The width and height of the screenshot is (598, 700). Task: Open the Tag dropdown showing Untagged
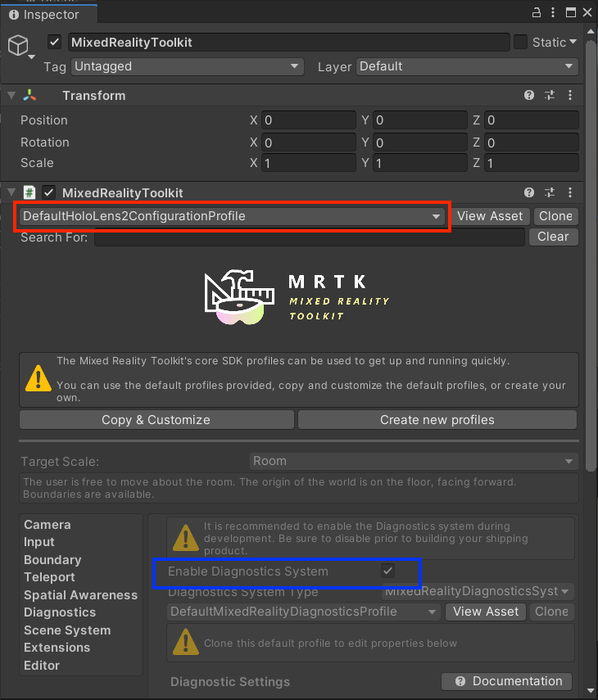[x=188, y=66]
